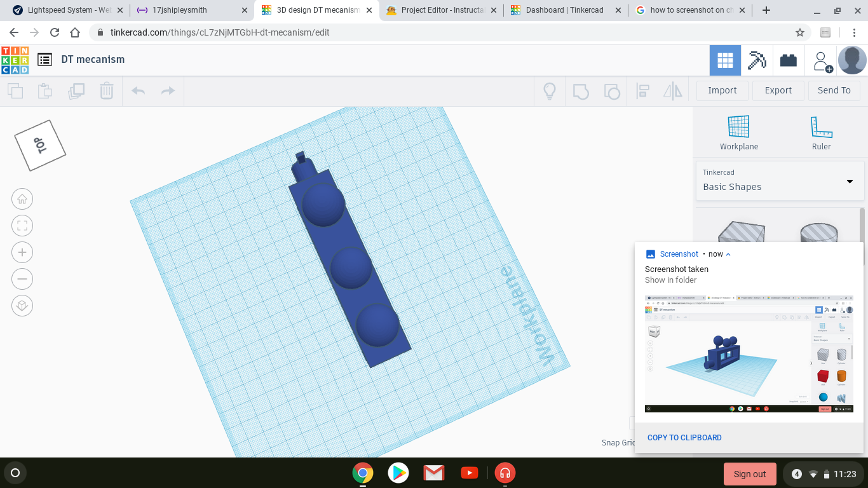Switch to 17jshipleysmith tab
The image size is (868, 488).
pos(192,10)
